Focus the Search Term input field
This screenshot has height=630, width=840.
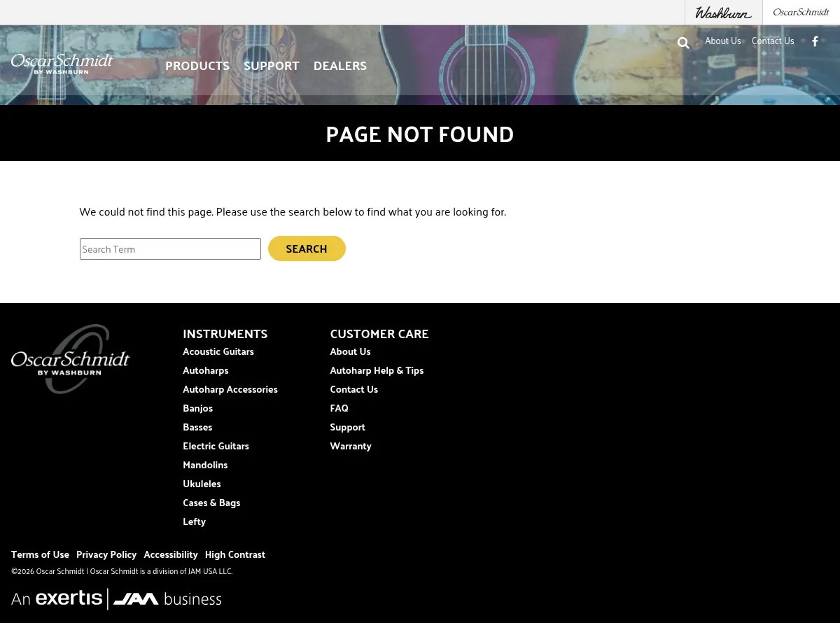click(170, 249)
